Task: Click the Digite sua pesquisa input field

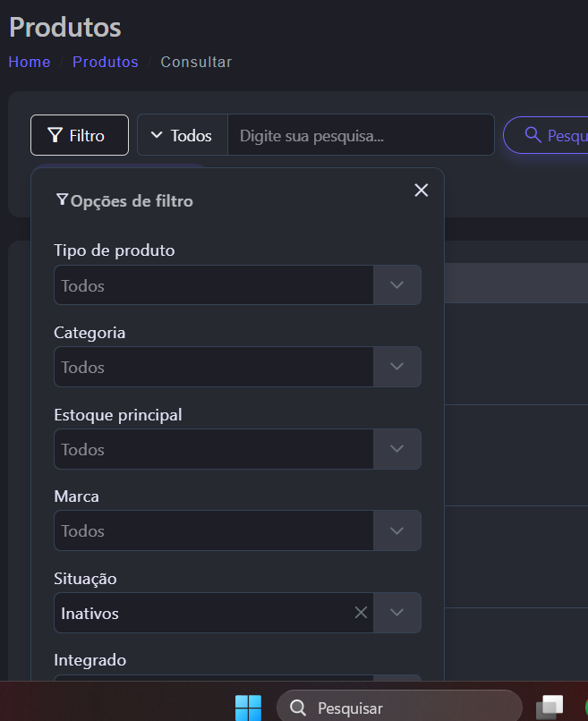Action: click(x=360, y=135)
